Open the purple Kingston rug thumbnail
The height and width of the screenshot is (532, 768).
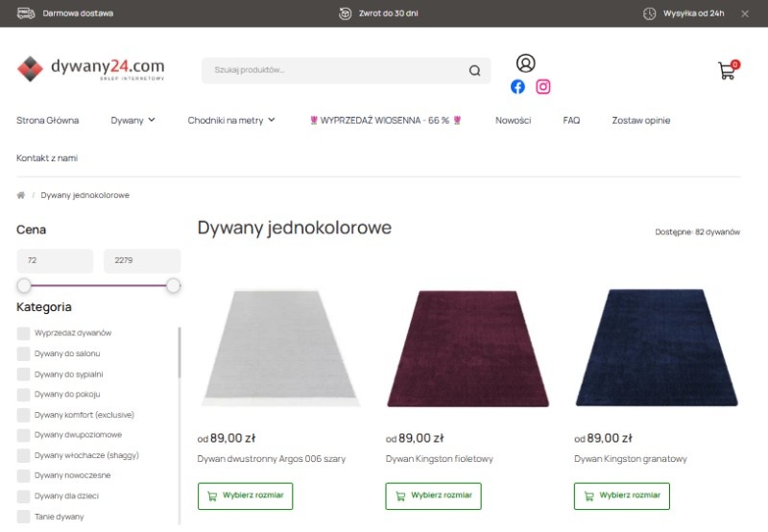468,349
